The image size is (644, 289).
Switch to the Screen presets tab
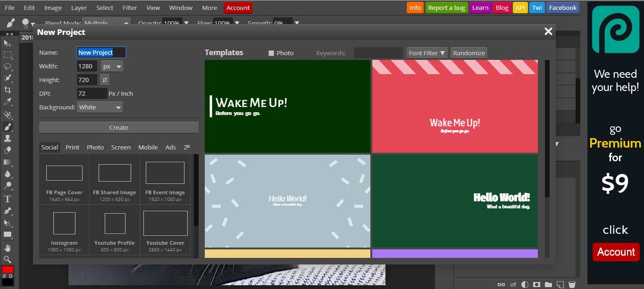[x=121, y=147]
